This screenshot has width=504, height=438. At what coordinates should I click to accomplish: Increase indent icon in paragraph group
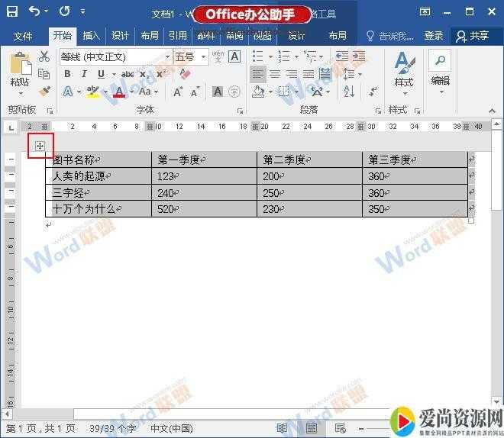click(359, 56)
